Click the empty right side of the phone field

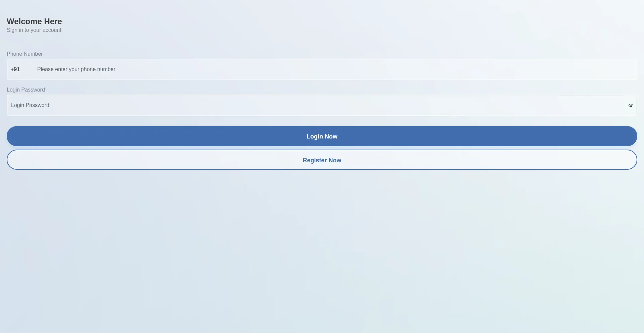pos(537,69)
